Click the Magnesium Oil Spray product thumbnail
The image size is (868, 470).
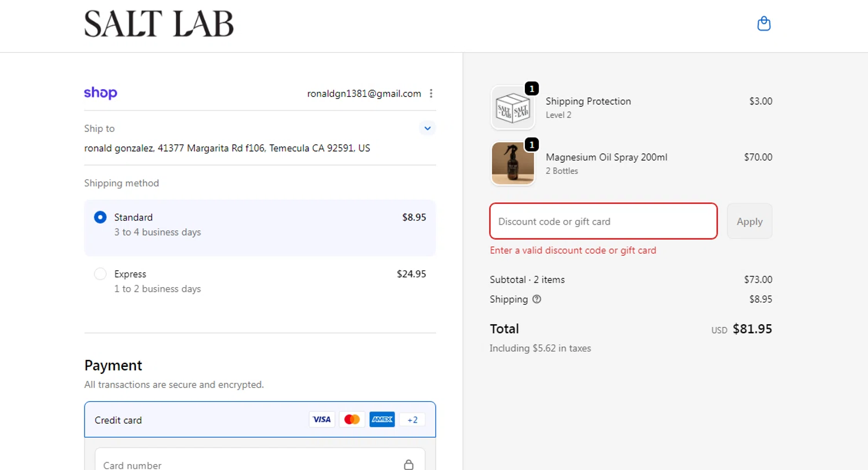pos(513,164)
